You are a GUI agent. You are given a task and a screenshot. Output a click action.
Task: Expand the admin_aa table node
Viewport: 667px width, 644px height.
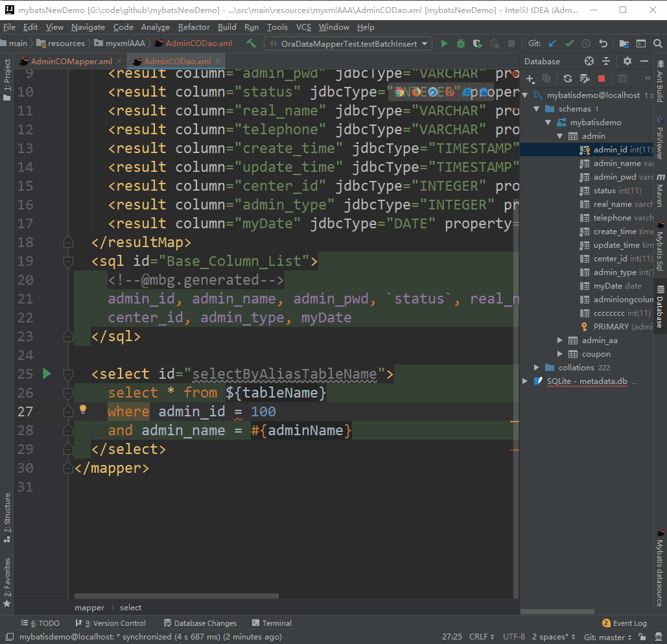[560, 340]
